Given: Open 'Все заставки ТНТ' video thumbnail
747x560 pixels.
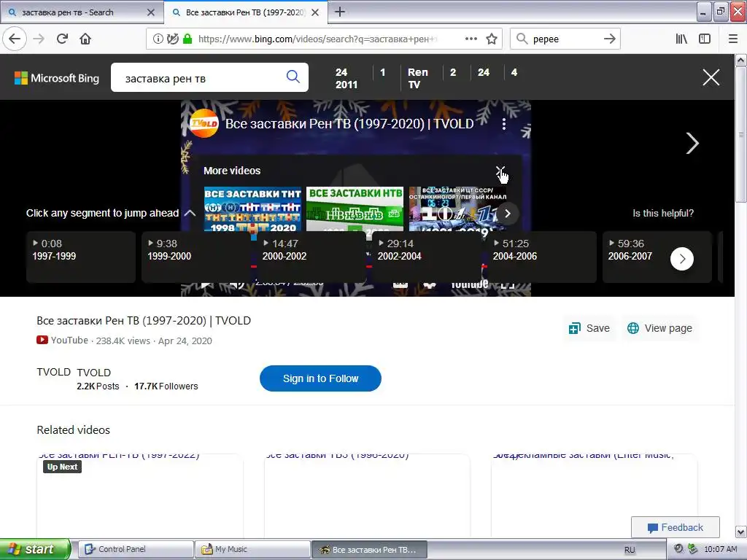Looking at the screenshot, I should 252,209.
